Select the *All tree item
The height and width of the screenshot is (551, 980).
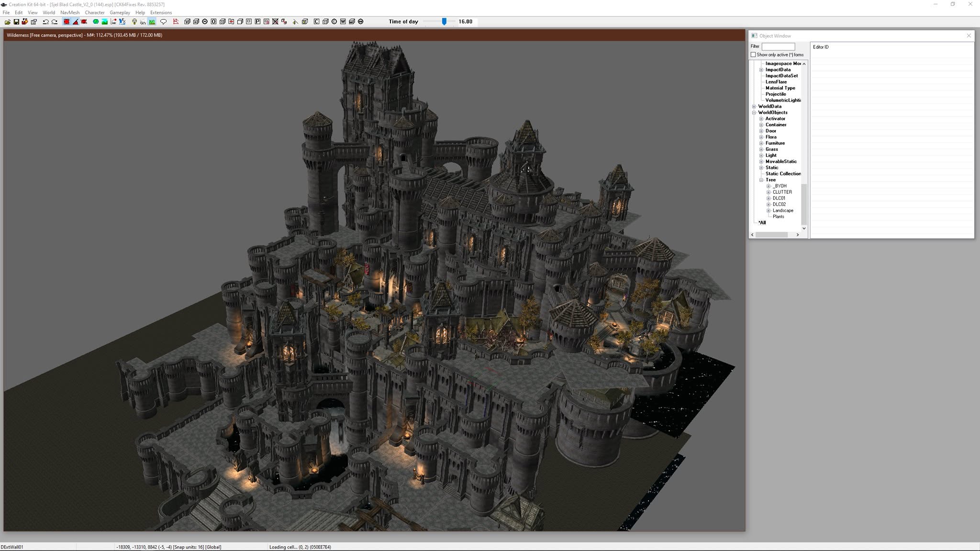tap(762, 223)
